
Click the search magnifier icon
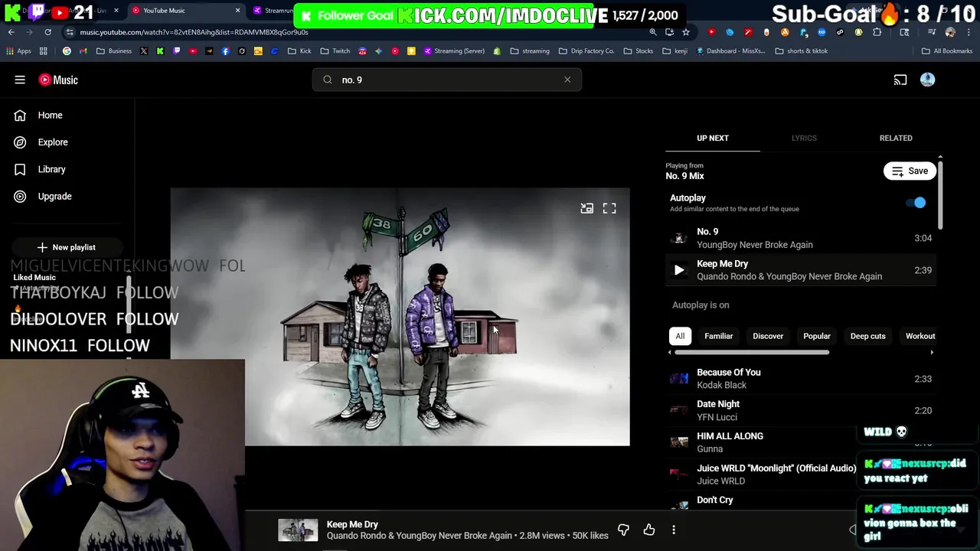tap(328, 80)
